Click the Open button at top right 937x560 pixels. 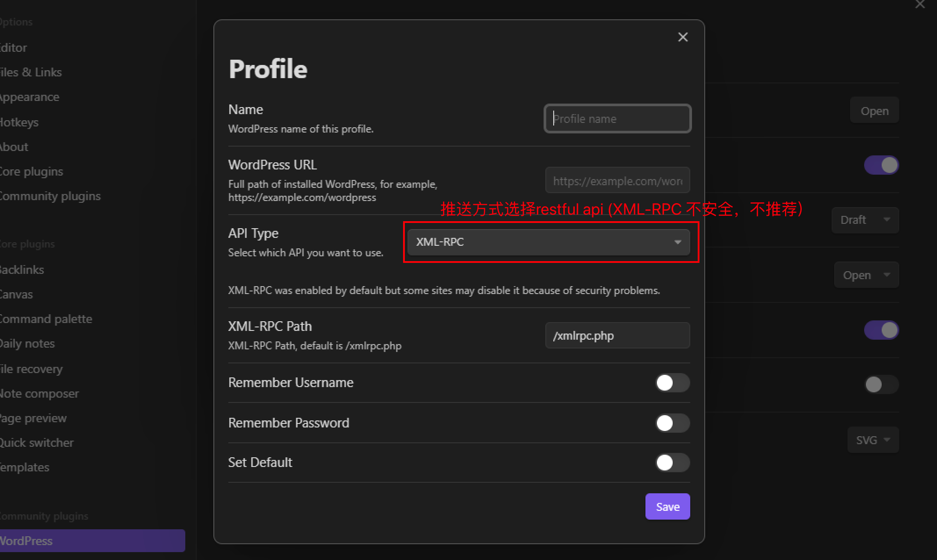click(x=874, y=110)
